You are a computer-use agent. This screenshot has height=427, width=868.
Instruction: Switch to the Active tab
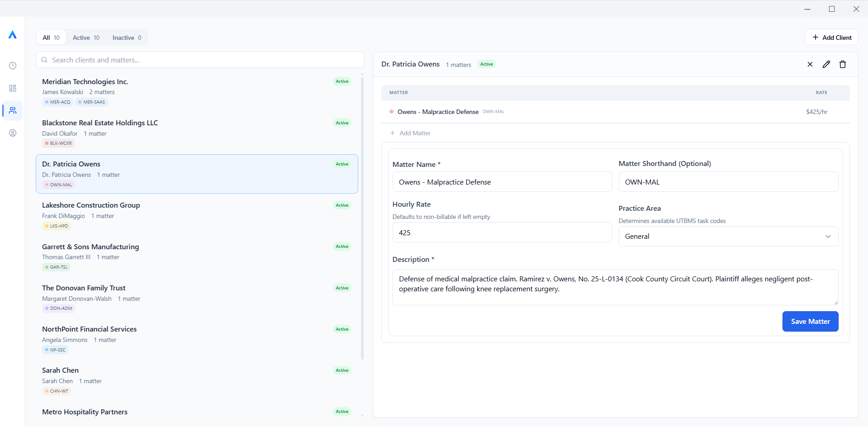click(85, 37)
